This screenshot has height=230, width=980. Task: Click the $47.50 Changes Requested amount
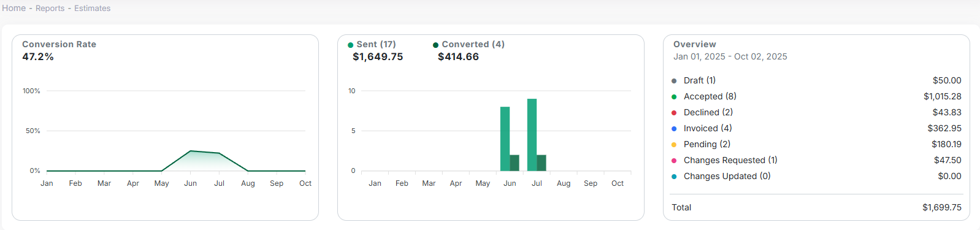947,160
